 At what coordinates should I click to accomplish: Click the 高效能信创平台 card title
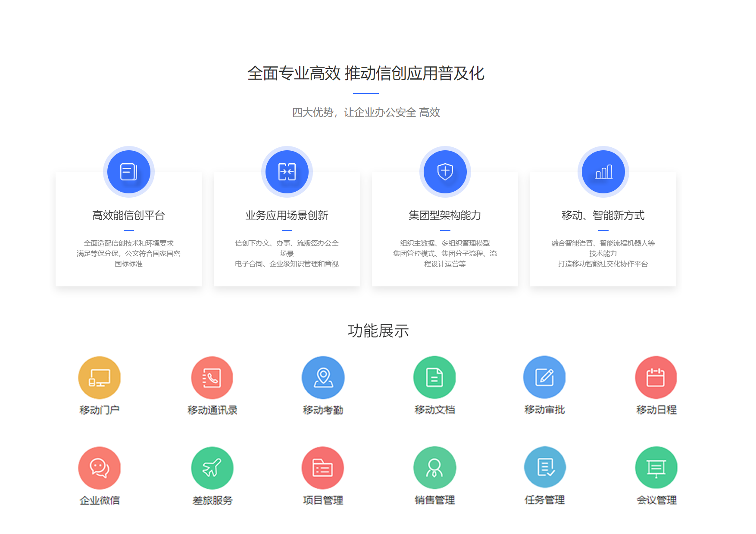pyautogui.click(x=128, y=215)
